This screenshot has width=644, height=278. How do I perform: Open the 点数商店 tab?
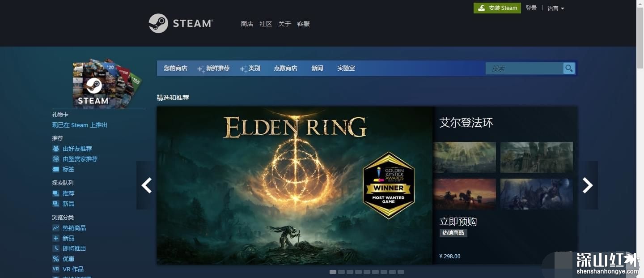285,68
